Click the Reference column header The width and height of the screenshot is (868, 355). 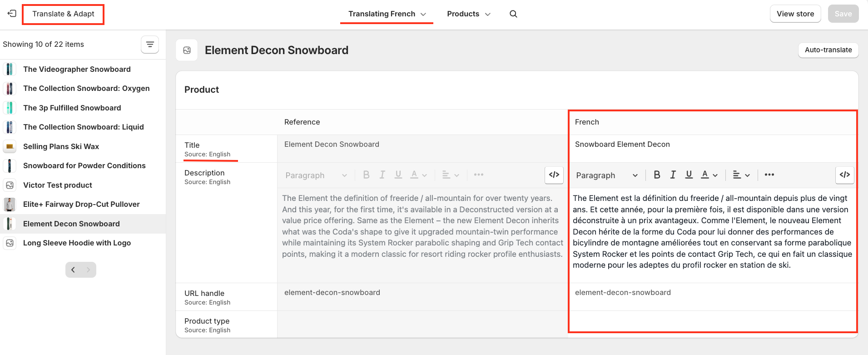pos(302,122)
